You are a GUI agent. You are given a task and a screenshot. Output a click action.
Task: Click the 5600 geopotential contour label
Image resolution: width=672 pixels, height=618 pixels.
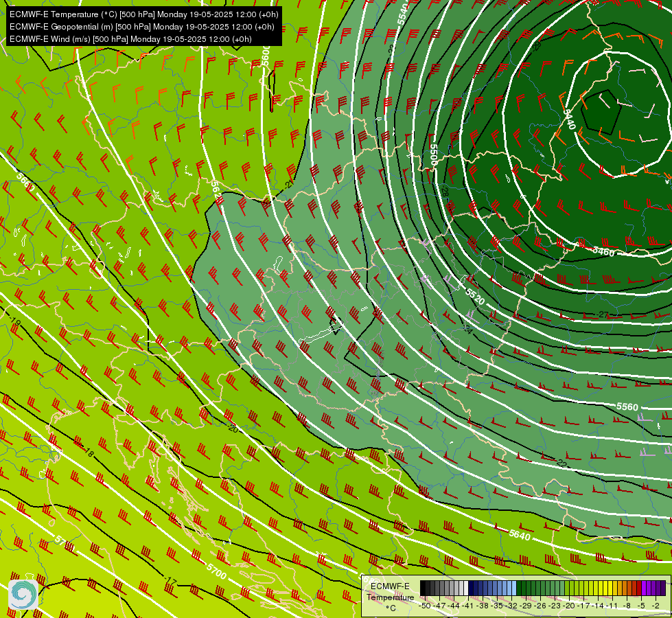tap(266, 56)
